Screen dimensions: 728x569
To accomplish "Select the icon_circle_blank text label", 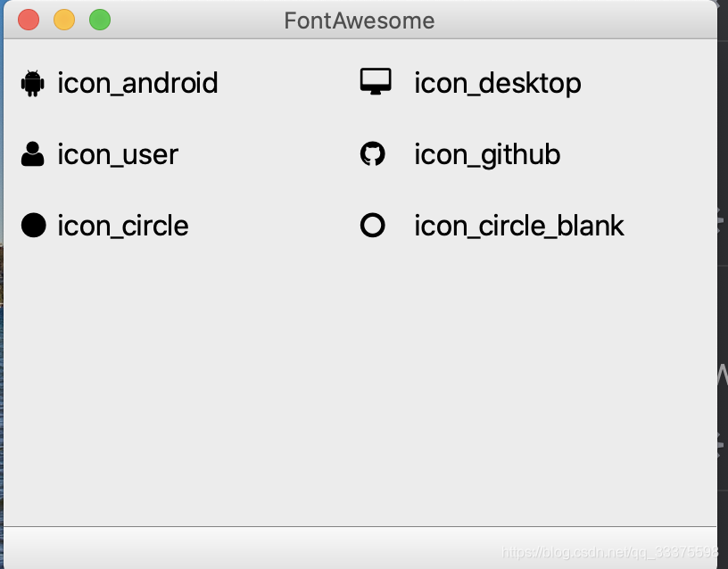I will coord(518,226).
